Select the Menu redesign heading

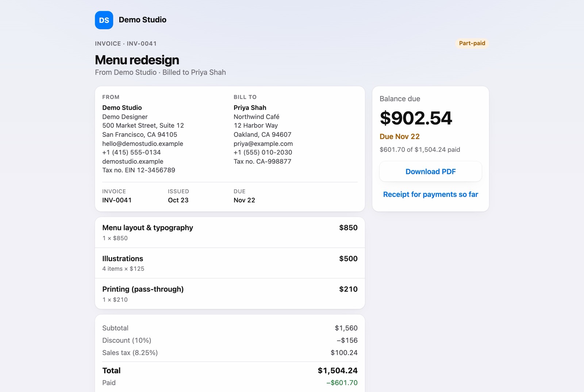point(137,60)
